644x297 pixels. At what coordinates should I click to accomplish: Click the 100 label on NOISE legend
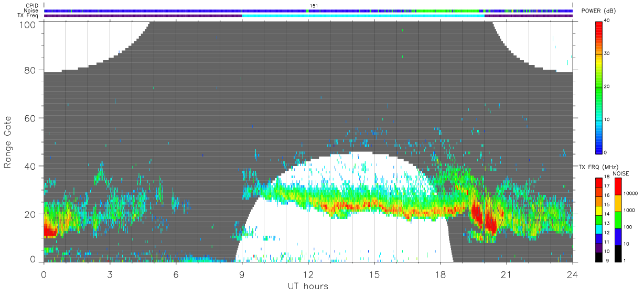629,227
